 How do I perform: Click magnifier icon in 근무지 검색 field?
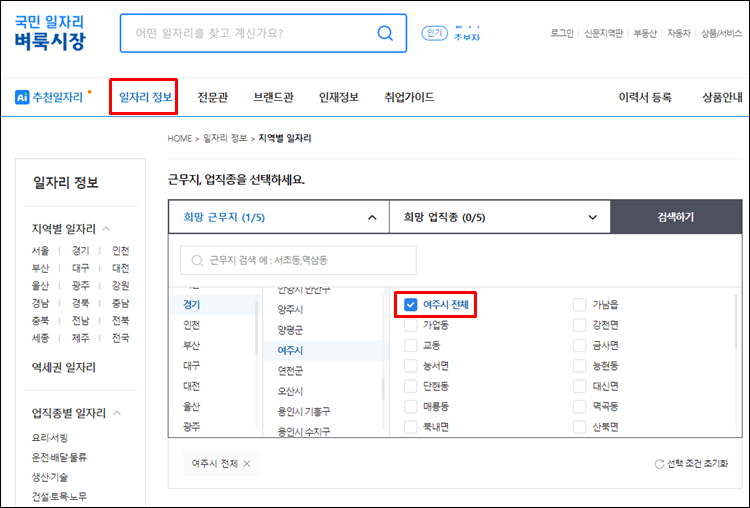[x=197, y=261]
